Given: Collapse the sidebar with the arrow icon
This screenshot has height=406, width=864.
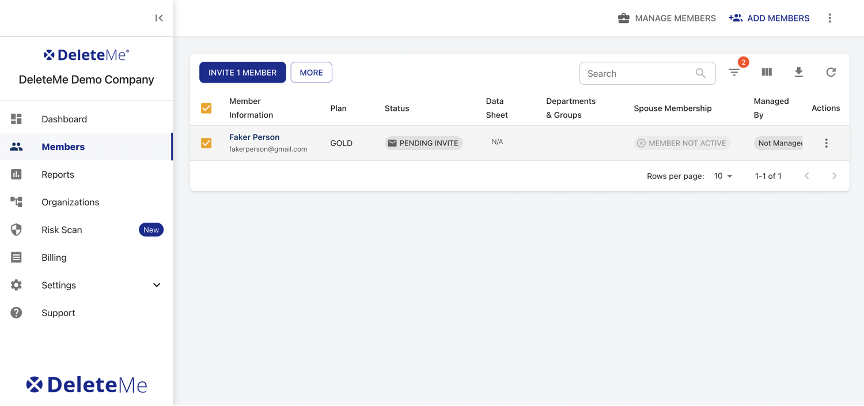Looking at the screenshot, I should [x=159, y=18].
